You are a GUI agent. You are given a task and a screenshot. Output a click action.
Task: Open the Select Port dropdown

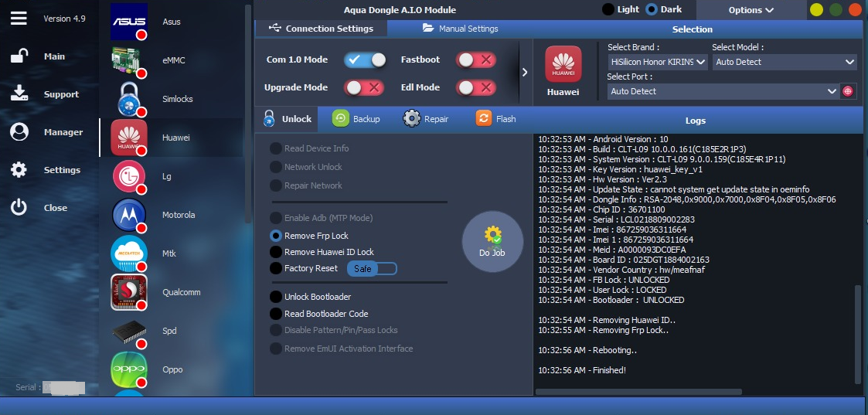click(723, 91)
